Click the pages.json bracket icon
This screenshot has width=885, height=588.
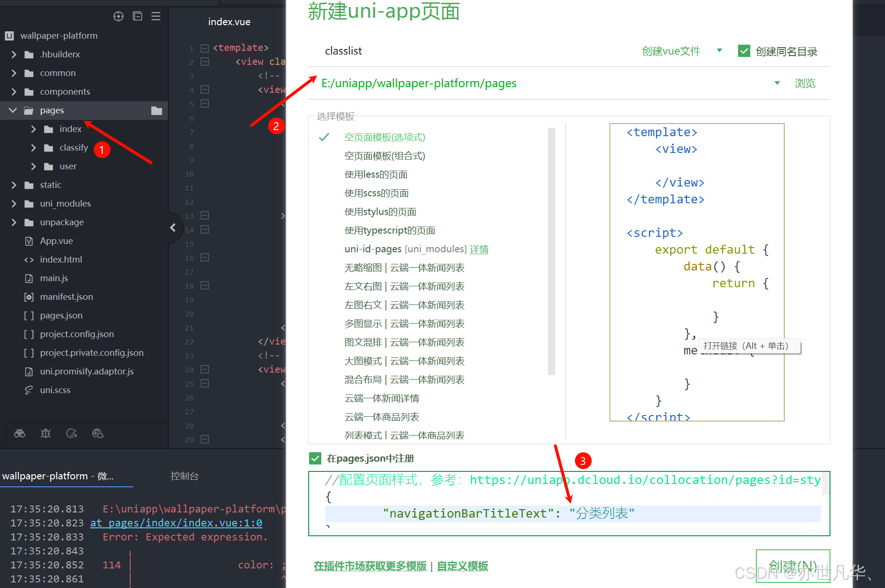coord(29,316)
